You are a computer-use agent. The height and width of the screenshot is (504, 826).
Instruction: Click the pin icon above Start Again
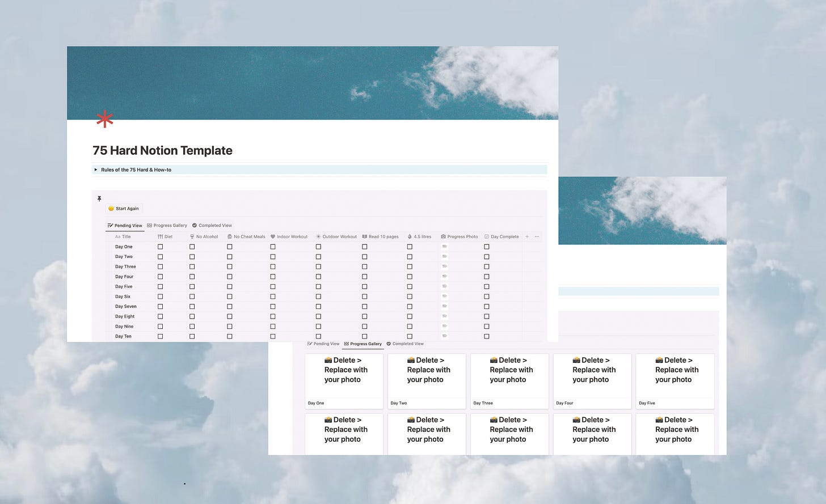click(99, 198)
